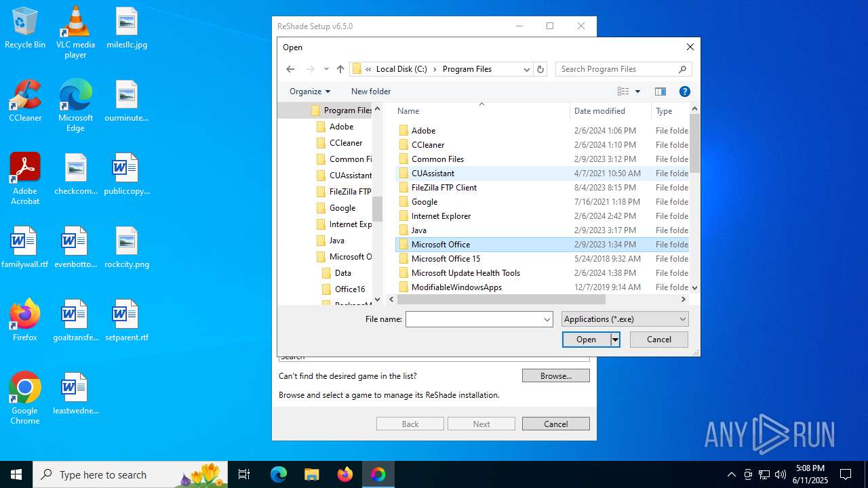Click Browse... in ReShade Setup window
Viewport: 868px width, 488px height.
coord(556,375)
